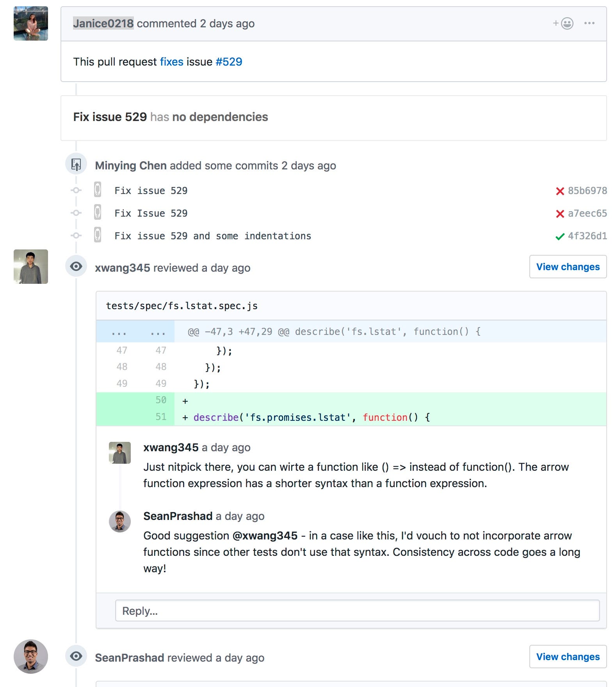
Task: Open the add reaction emoji picker
Action: tap(563, 23)
